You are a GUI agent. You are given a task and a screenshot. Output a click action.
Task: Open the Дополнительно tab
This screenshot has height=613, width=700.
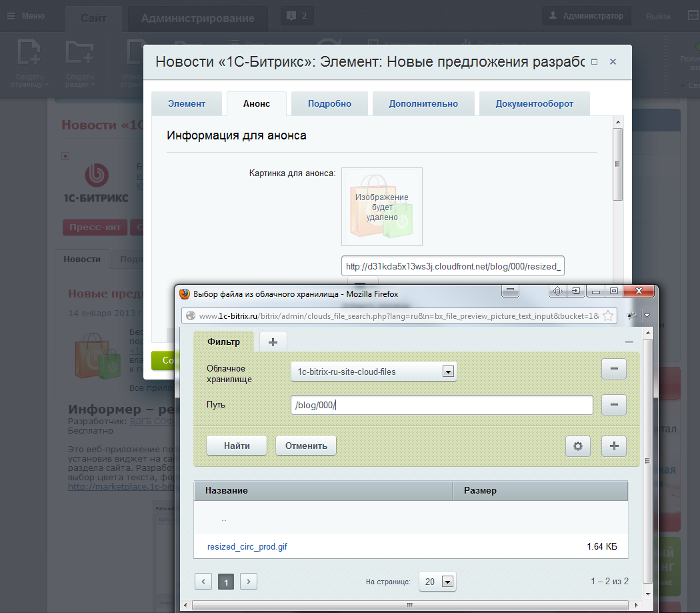pos(423,103)
